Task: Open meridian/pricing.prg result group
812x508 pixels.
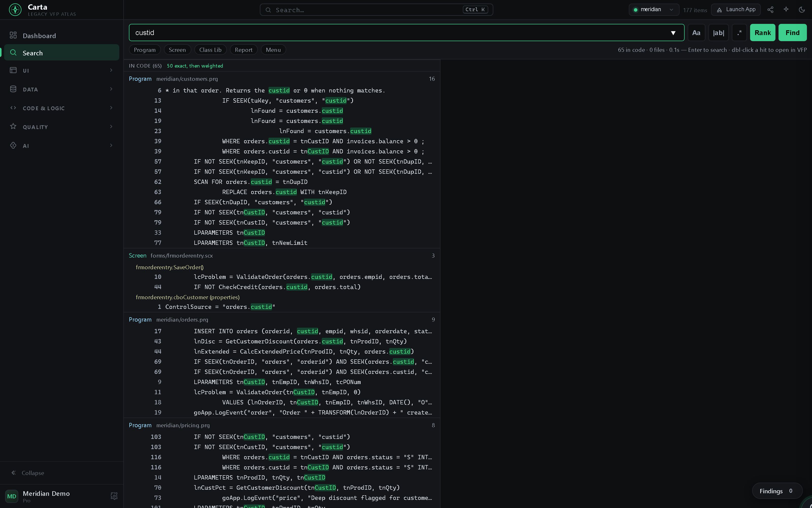Action: [x=282, y=425]
